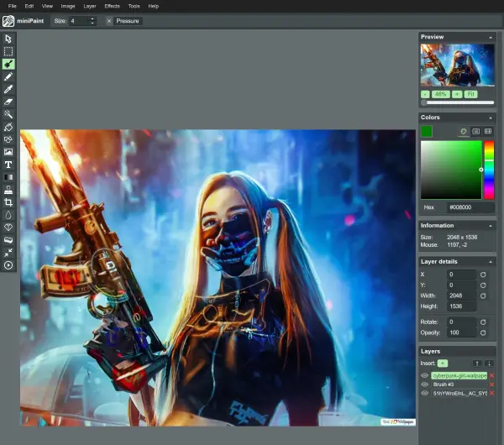Select the sponge Desaturate tool
The width and height of the screenshot is (504, 445).
click(8, 240)
